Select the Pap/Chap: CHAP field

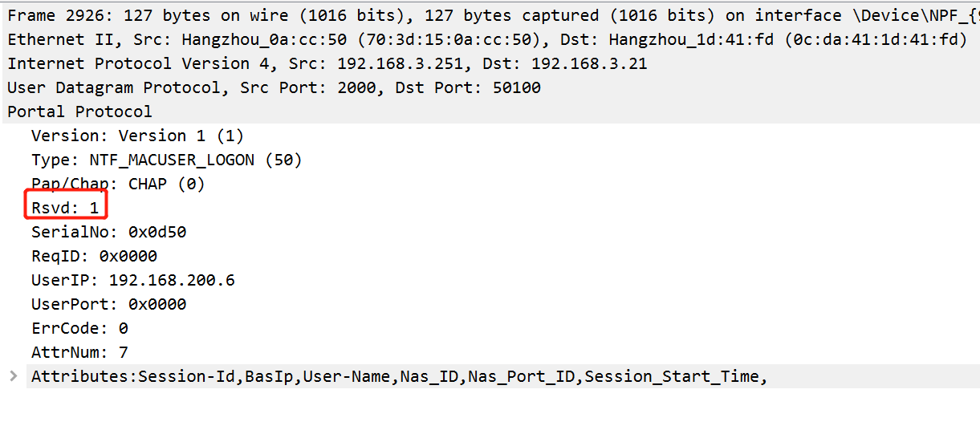click(118, 184)
